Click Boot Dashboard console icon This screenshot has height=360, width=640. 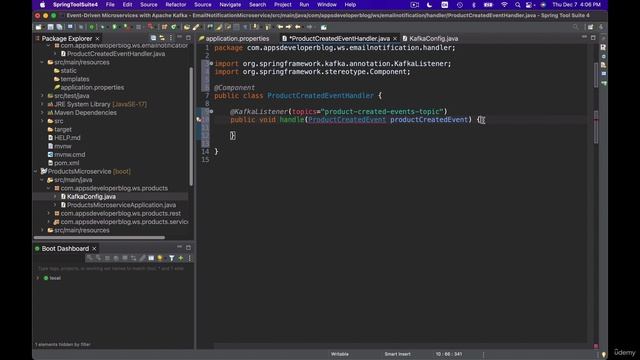[x=151, y=258]
